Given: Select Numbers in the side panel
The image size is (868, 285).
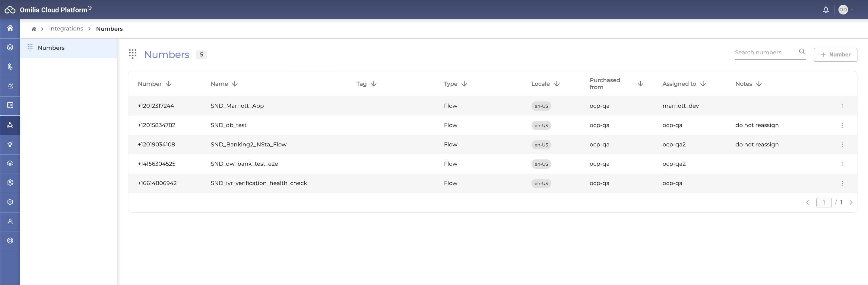Looking at the screenshot, I should (51, 48).
